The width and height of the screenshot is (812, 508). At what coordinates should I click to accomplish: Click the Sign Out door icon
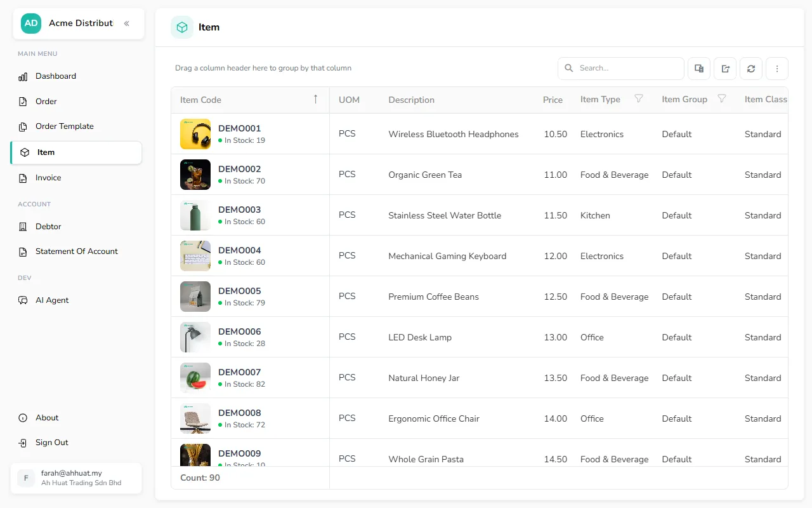click(x=23, y=443)
